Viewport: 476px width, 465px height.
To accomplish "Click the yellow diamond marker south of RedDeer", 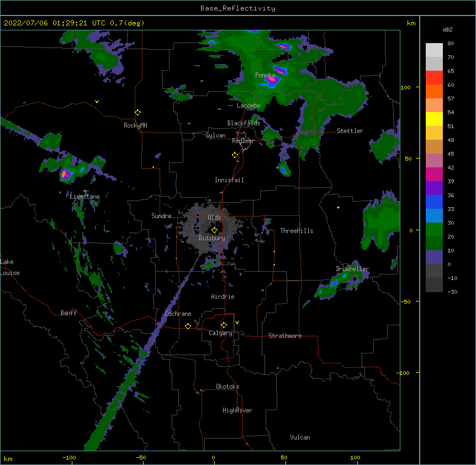I will (235, 155).
